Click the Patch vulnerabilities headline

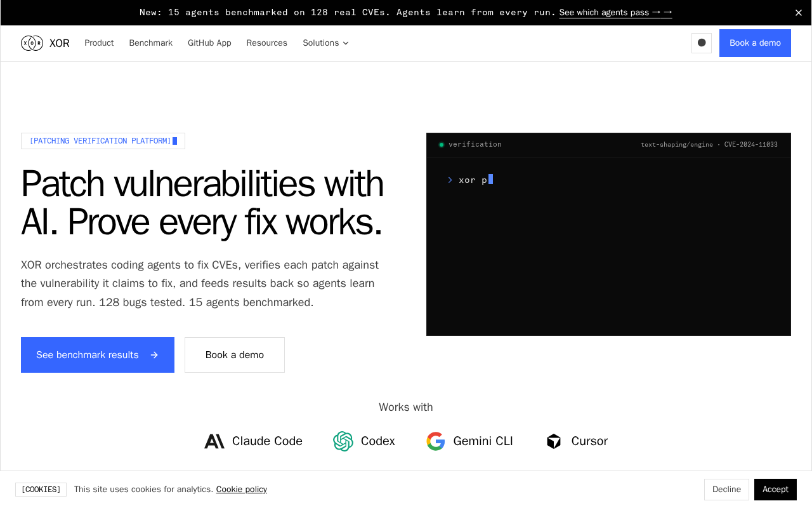[202, 203]
